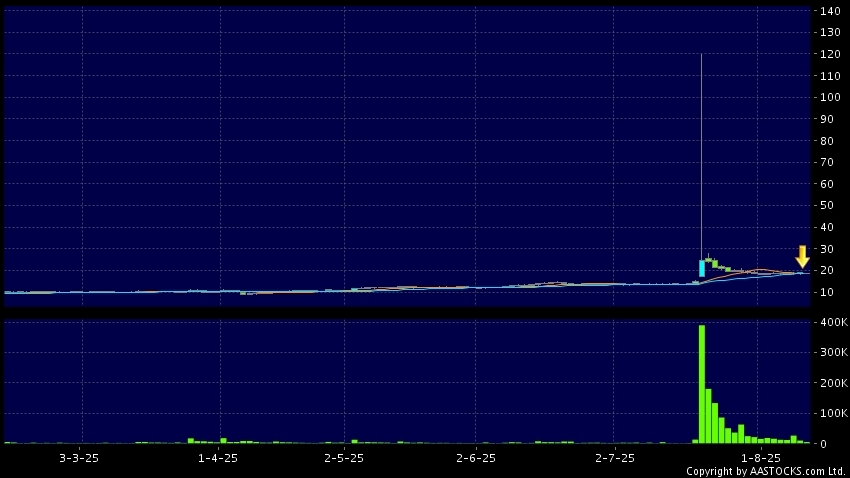The width and height of the screenshot is (850, 478).
Task: Click the 2-5-25 date label
Action: (344, 458)
